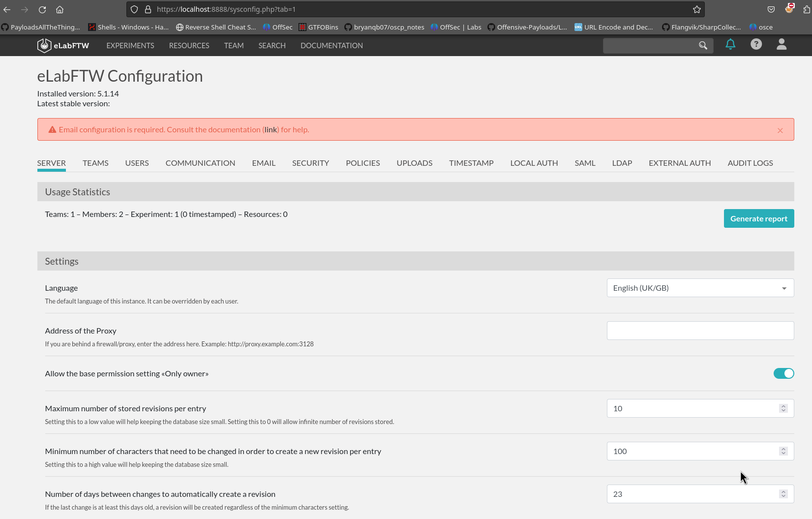Switch to the POLICIES tab
Viewport: 812px width, 519px height.
362,163
